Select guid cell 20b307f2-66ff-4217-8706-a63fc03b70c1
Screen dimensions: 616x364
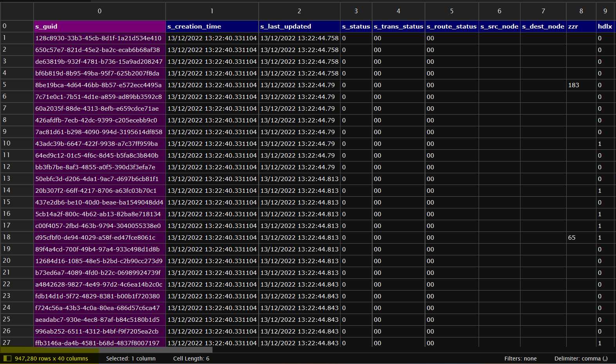[99, 190]
